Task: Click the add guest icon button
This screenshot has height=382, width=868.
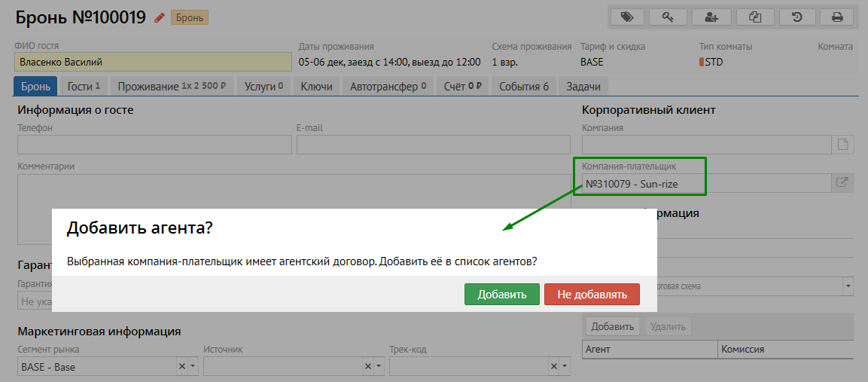Action: (x=711, y=17)
